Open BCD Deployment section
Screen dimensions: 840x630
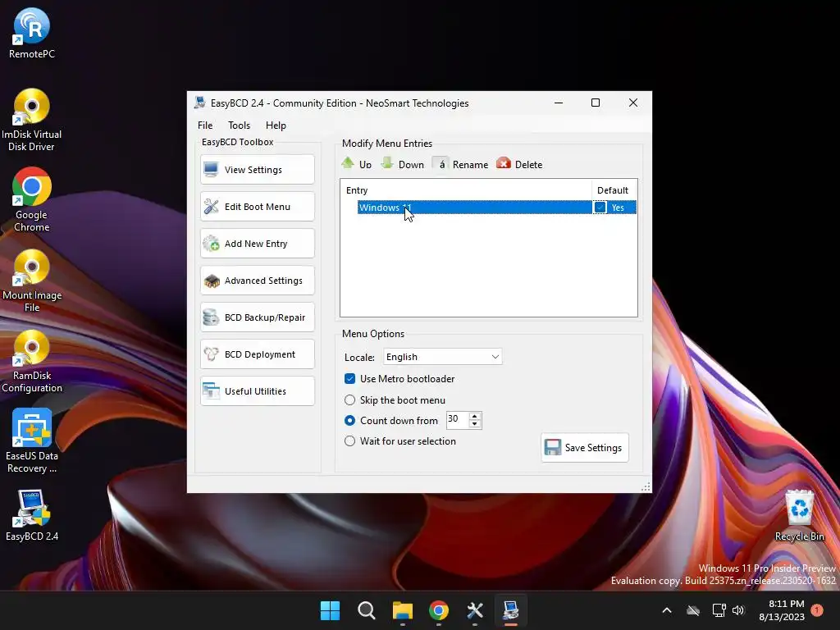[x=257, y=354]
